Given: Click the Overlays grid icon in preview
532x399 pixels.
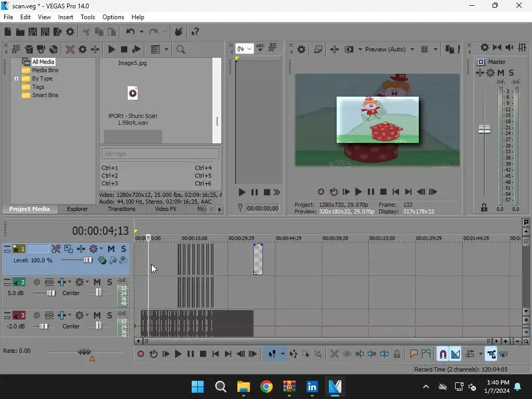Looking at the screenshot, I should tap(424, 49).
